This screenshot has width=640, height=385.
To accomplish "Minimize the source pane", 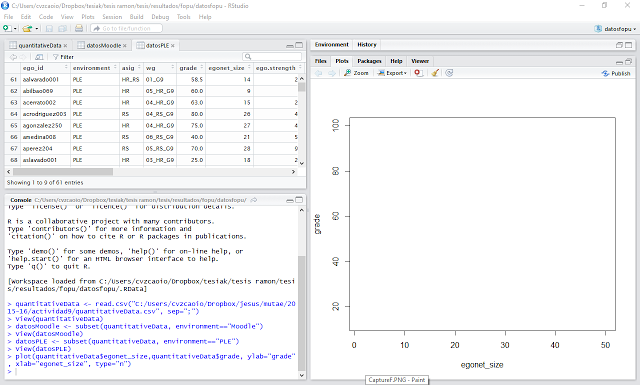I will pos(289,46).
